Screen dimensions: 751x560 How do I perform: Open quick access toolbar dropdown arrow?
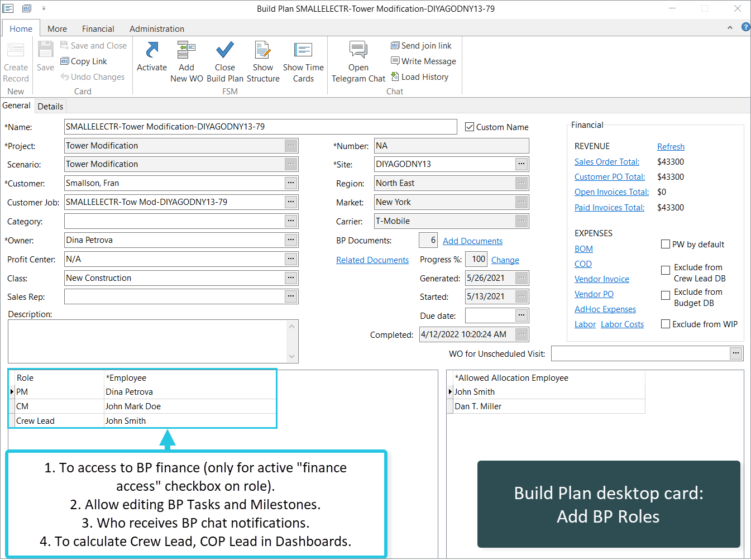coord(44,8)
